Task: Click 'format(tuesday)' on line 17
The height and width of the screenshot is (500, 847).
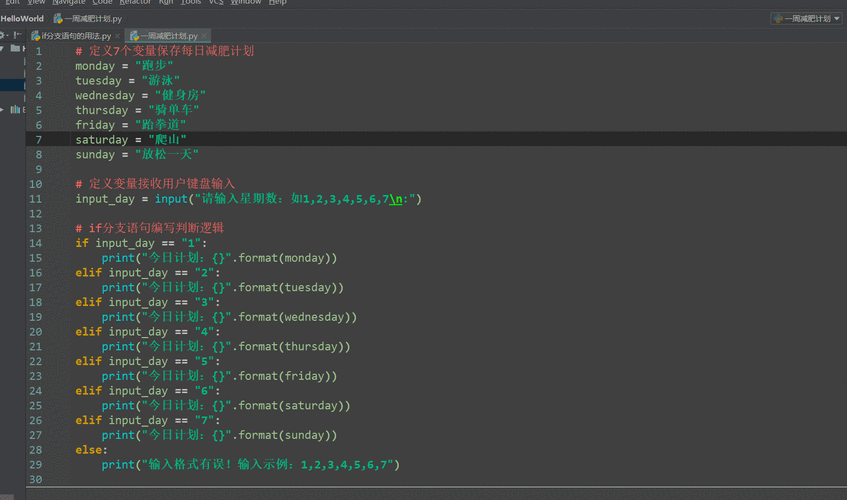Action: coord(288,288)
